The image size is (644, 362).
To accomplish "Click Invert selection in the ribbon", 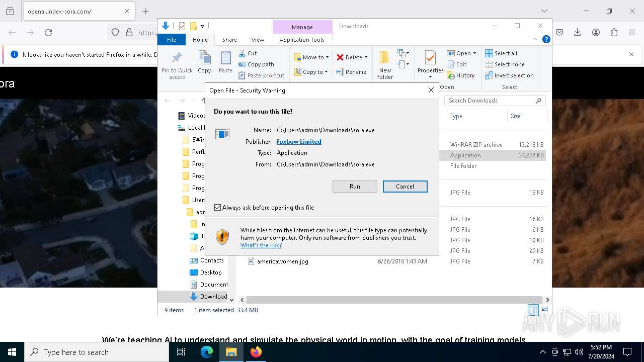I will (509, 75).
